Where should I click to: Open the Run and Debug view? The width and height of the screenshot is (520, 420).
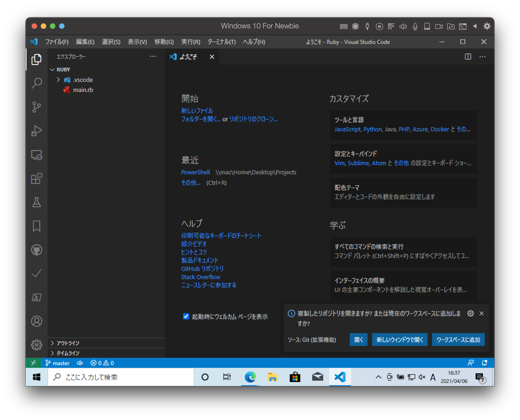point(36,131)
